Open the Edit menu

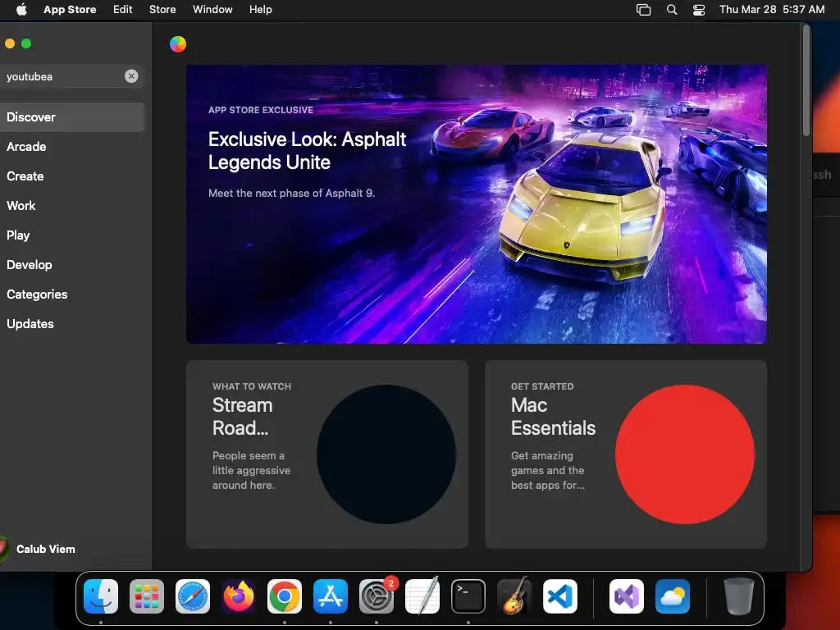click(123, 10)
